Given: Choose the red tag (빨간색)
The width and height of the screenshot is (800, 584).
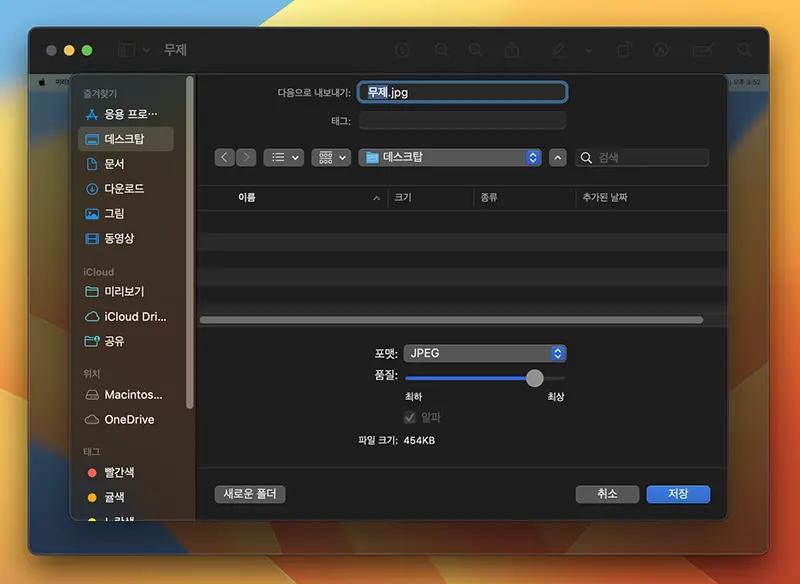Looking at the screenshot, I should pos(126,472).
